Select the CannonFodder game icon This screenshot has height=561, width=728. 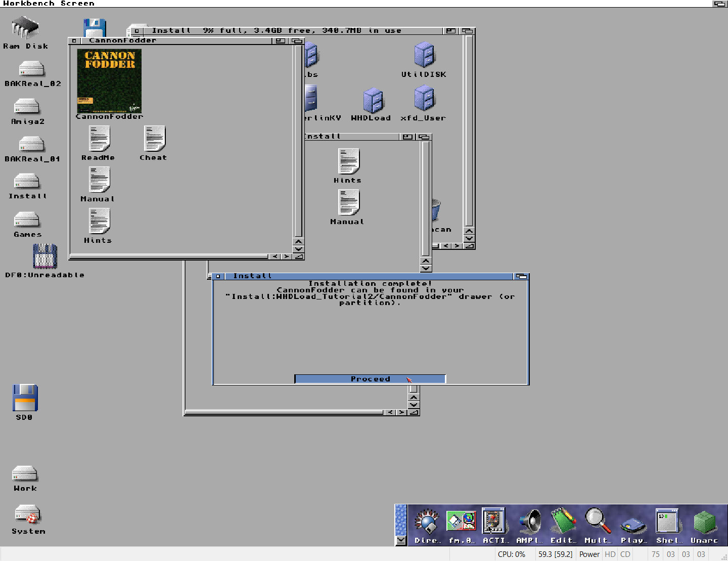coord(109,81)
